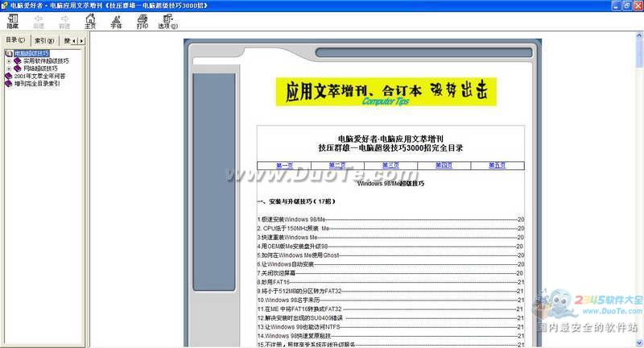Click entry 6.让Windows自动安装

tap(286, 264)
